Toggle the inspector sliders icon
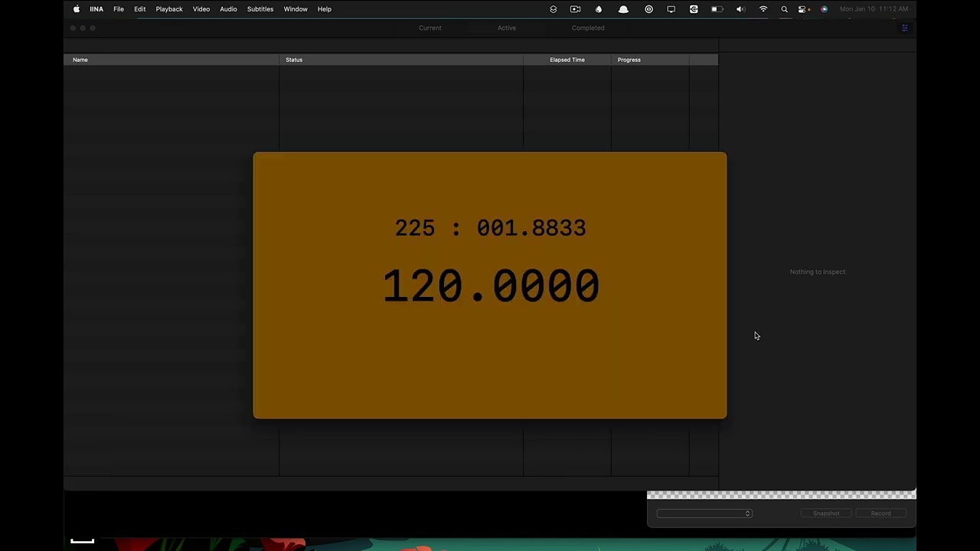 click(x=904, y=28)
